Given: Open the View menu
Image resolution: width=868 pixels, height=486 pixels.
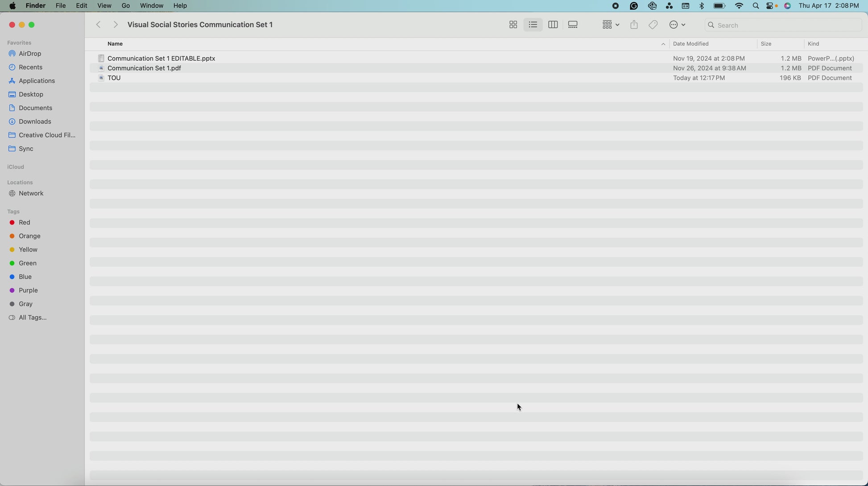Looking at the screenshot, I should (104, 6).
